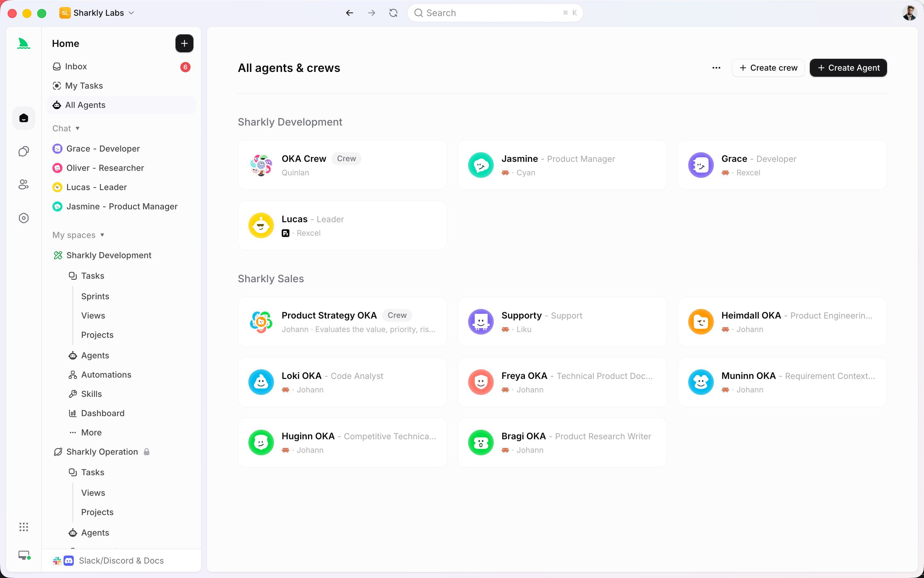Click the Product Strategy OKA crew avatar
This screenshot has width=924, height=578.
(261, 322)
